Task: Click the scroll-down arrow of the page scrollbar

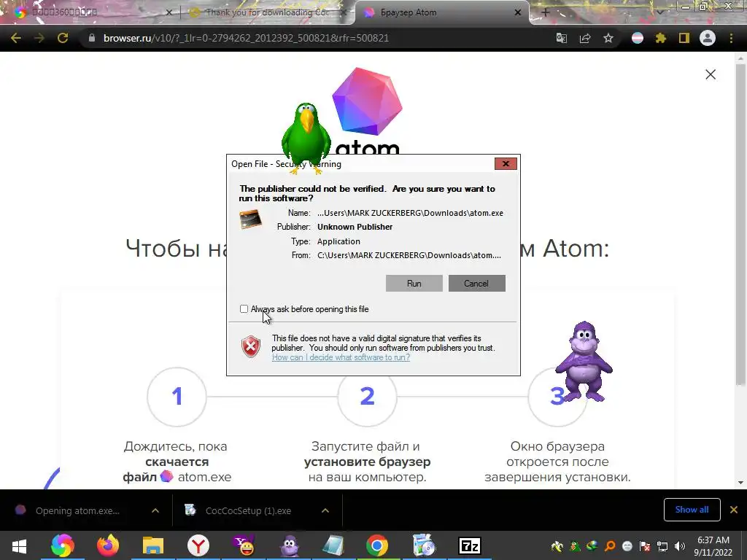Action: pyautogui.click(x=740, y=483)
